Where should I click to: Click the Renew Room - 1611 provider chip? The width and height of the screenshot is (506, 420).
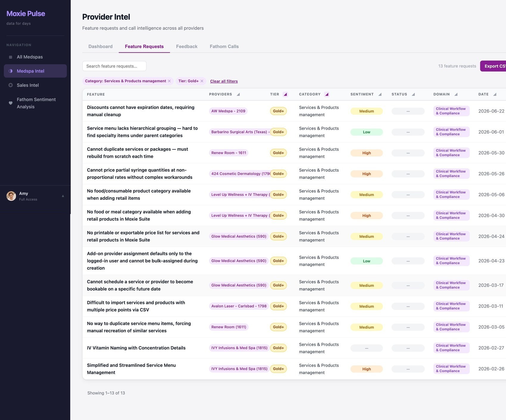pyautogui.click(x=229, y=153)
